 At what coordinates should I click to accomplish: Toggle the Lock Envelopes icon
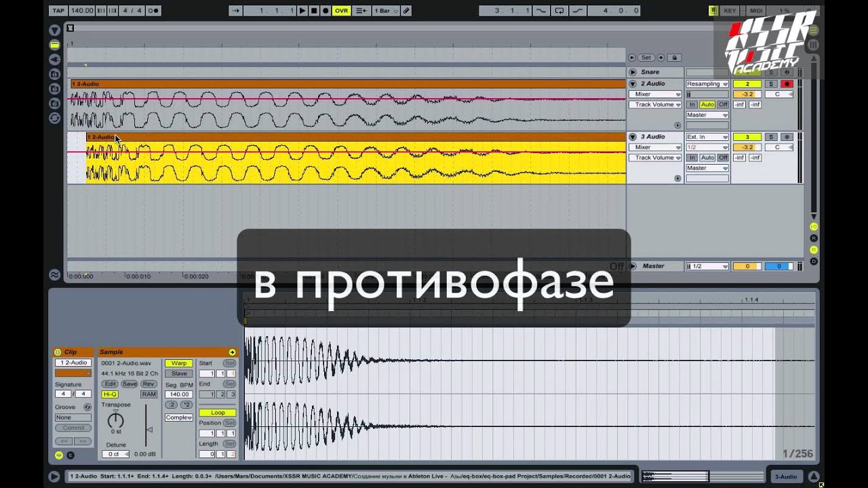(673, 58)
